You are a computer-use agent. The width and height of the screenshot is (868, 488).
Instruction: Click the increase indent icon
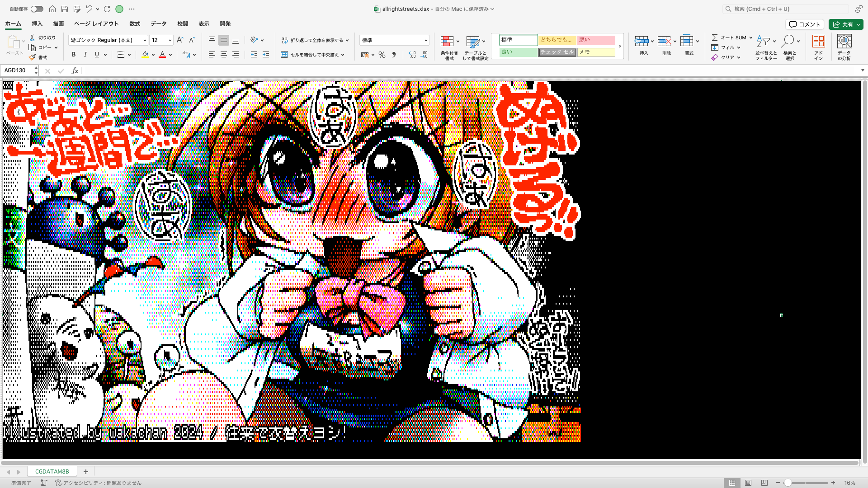[266, 55]
